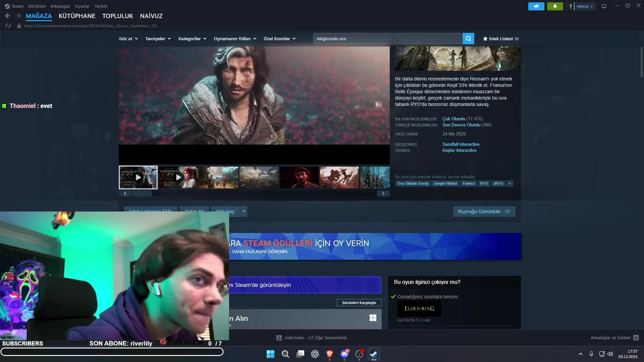Click the store URL address text
This screenshot has height=362, width=644.
pos(91,26)
